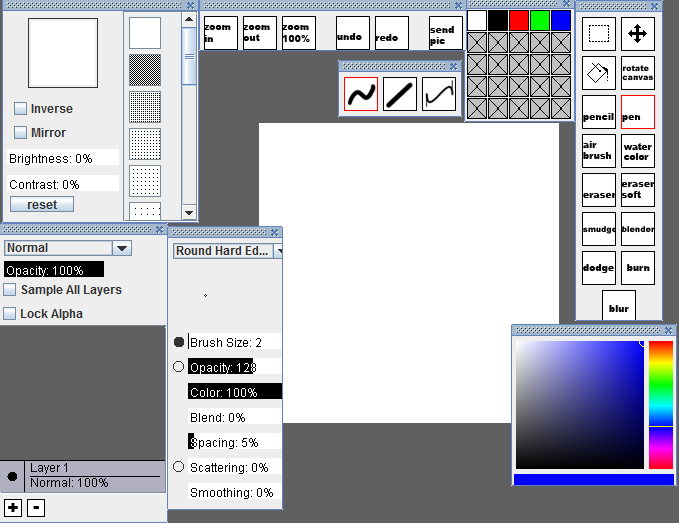This screenshot has width=679, height=523.
Task: Click the reset button
Action: click(42, 204)
